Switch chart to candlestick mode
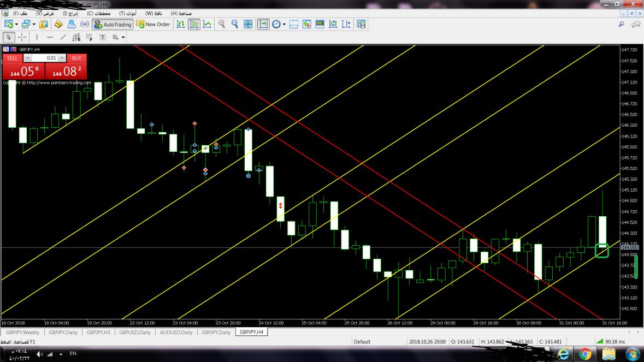 click(x=194, y=24)
